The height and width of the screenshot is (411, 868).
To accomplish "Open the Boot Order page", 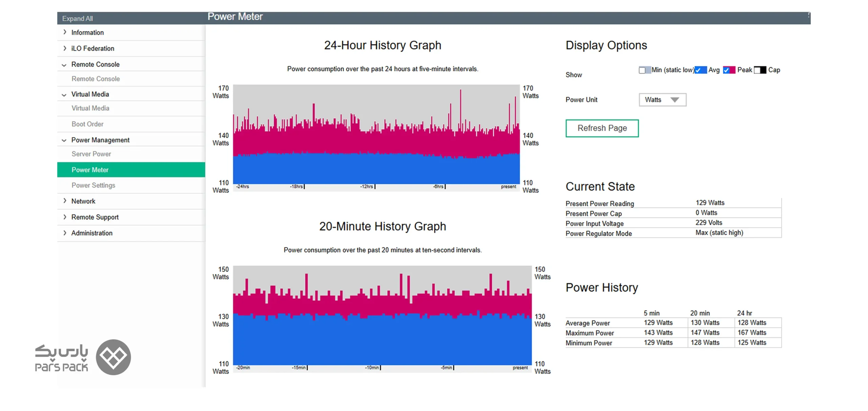I will pyautogui.click(x=87, y=124).
